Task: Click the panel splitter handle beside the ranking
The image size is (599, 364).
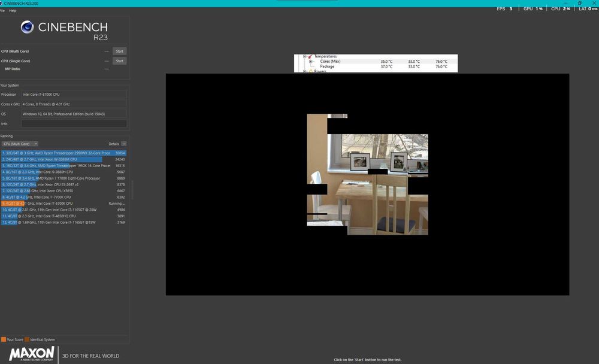Action: [132, 190]
